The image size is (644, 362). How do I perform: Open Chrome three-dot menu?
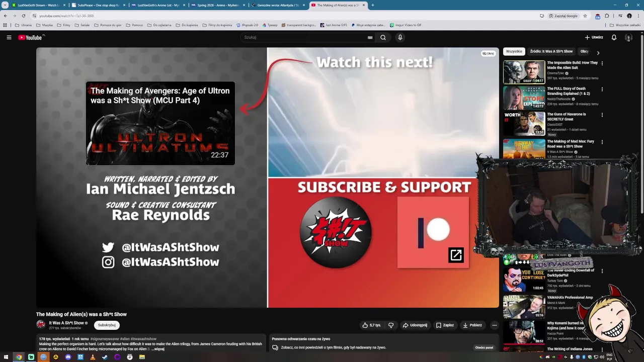click(638, 16)
